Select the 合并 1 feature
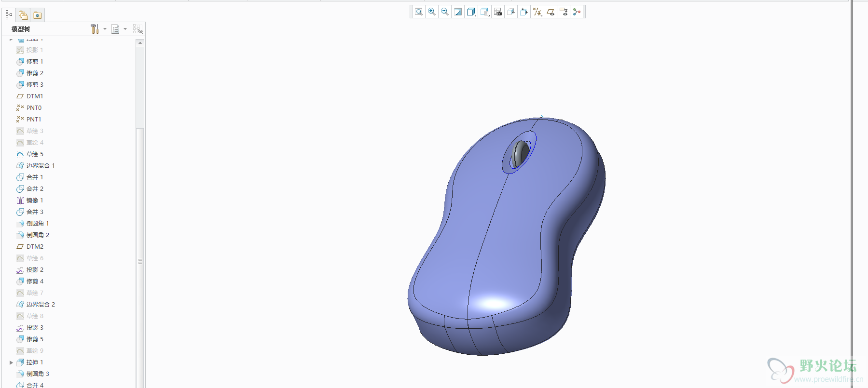 pyautogui.click(x=29, y=177)
